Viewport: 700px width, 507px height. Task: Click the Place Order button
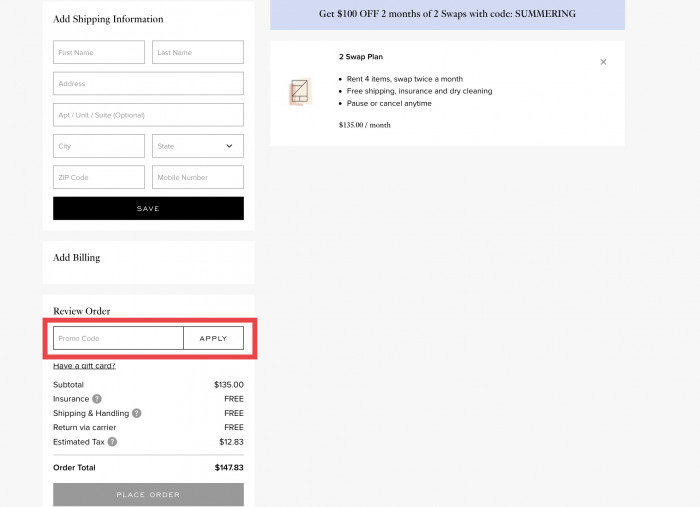[148, 495]
